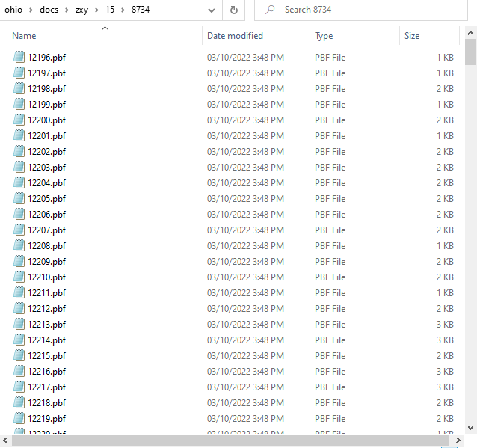Click the file icon of 12209.pbf
477x448 pixels.
19,262
